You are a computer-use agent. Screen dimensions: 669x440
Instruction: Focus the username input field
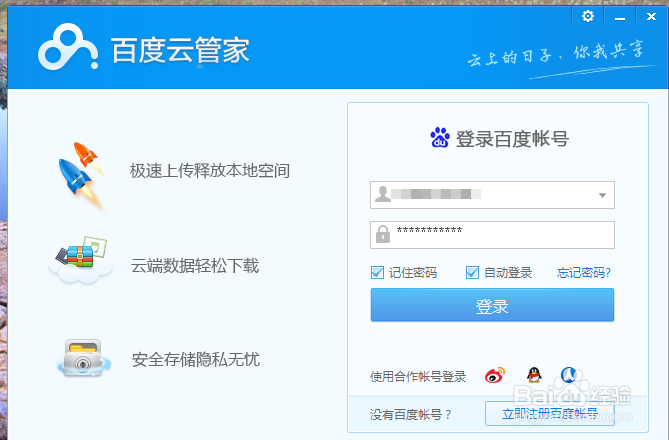pos(492,195)
